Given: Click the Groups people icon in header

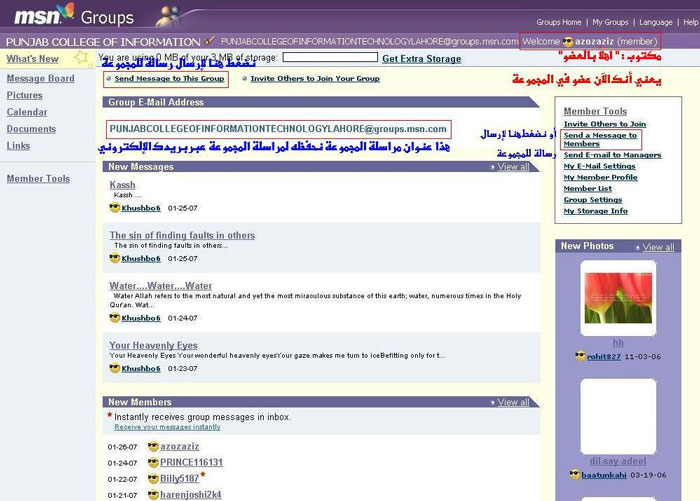Looking at the screenshot, I should [168, 16].
